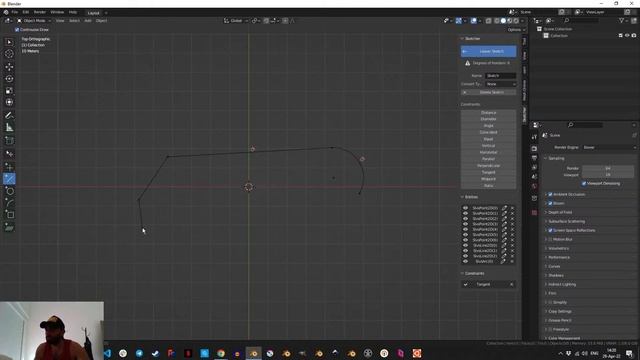Image resolution: width=640 pixels, height=360 pixels.
Task: Expand the Indirect Lighting panel
Action: 562,284
